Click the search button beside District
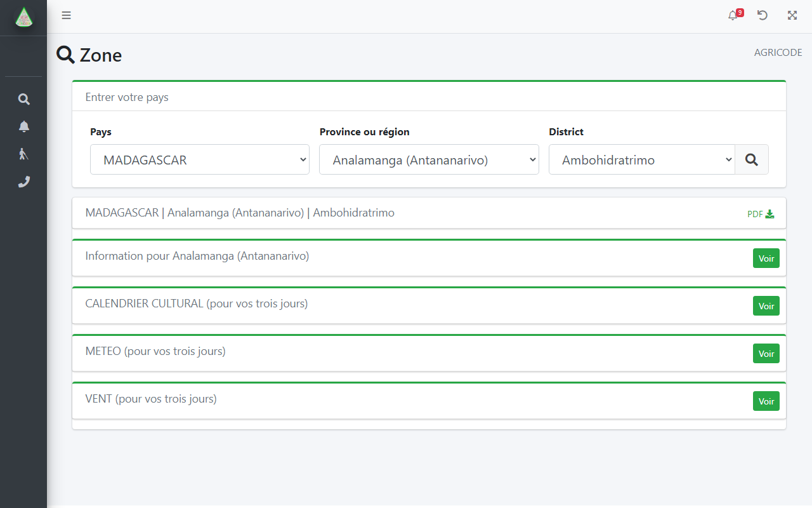812x508 pixels. coord(751,159)
